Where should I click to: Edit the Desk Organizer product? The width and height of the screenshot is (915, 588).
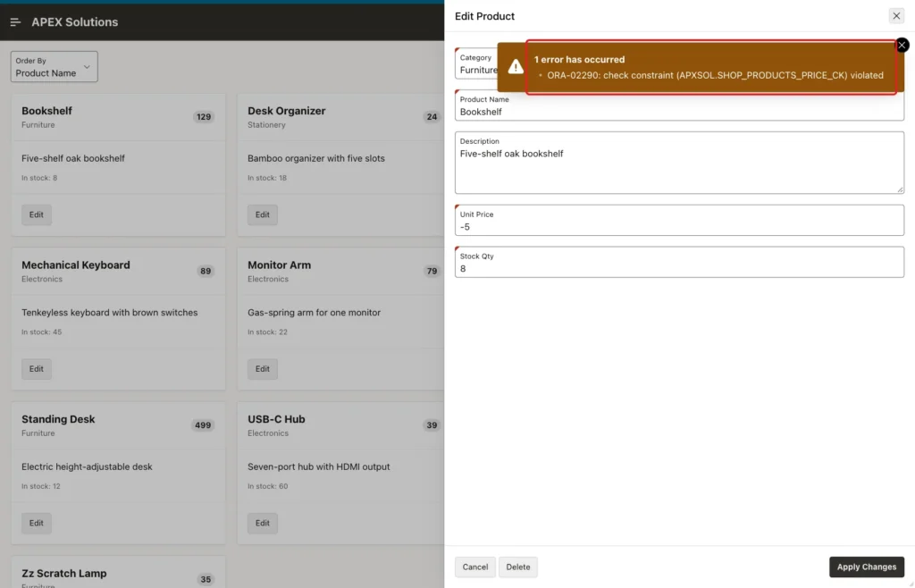(262, 214)
